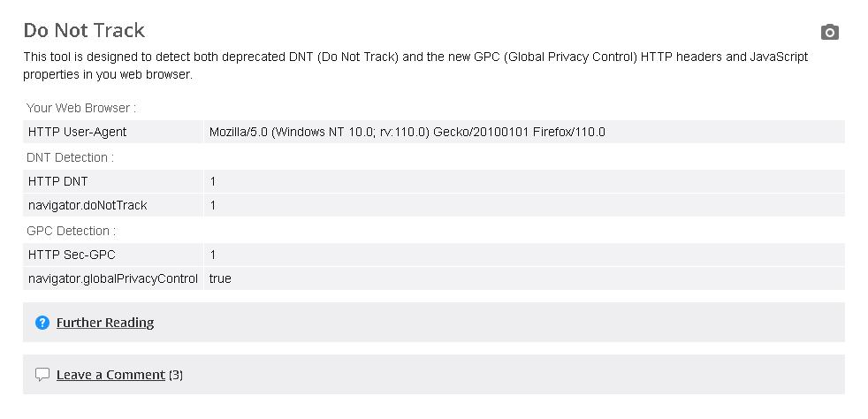Click the speech bubble comment icon
This screenshot has width=868, height=419.
coord(42,375)
